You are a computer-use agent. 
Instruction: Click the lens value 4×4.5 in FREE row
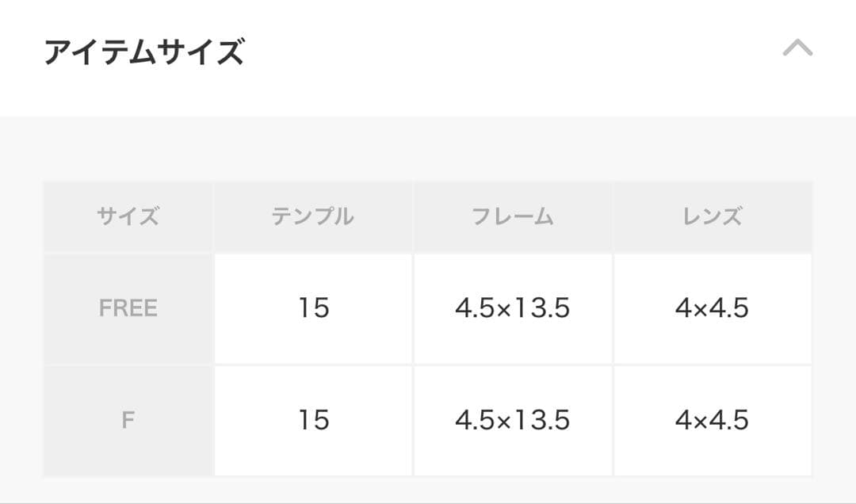click(x=712, y=307)
